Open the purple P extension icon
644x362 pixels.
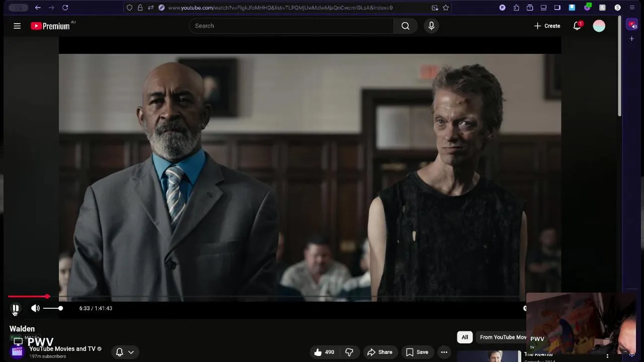(502, 8)
